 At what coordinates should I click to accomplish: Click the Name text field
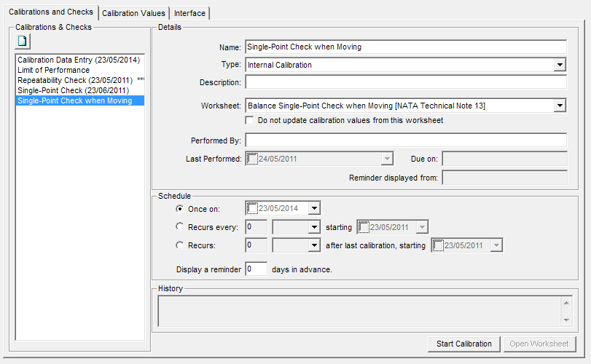[405, 47]
